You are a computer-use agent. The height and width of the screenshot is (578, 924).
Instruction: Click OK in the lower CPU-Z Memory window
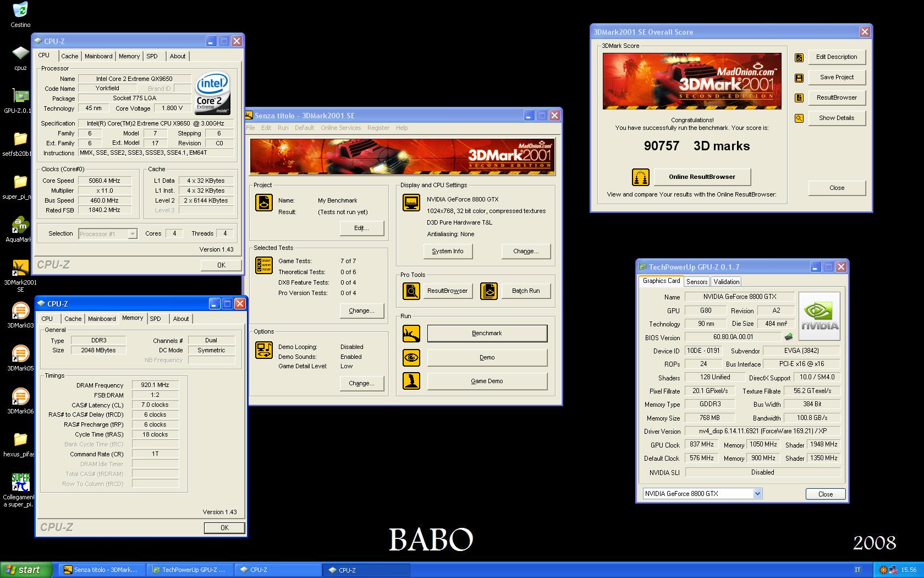point(224,528)
